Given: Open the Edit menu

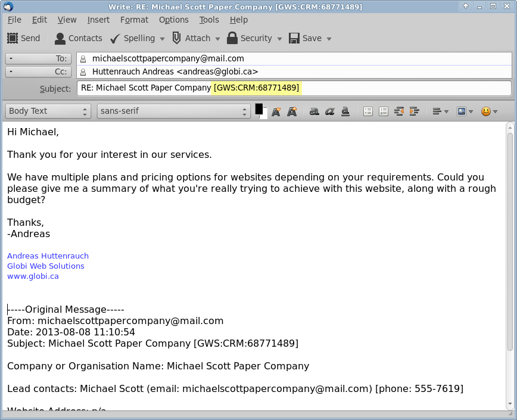Looking at the screenshot, I should (39, 20).
